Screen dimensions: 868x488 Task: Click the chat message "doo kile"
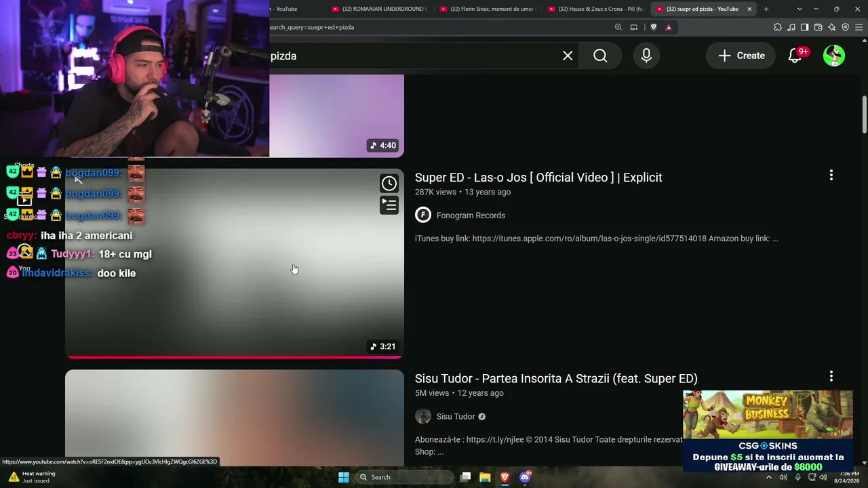pos(117,273)
